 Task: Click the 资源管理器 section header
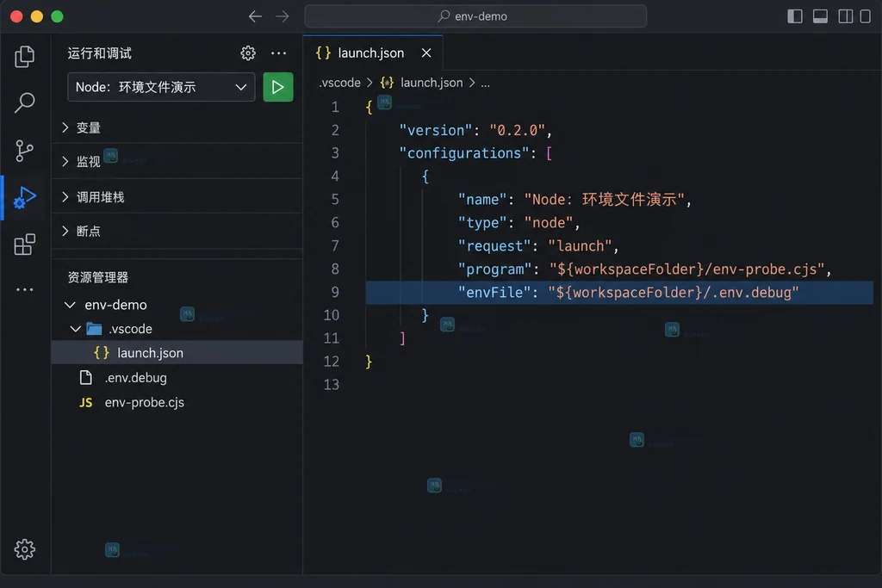click(98, 277)
